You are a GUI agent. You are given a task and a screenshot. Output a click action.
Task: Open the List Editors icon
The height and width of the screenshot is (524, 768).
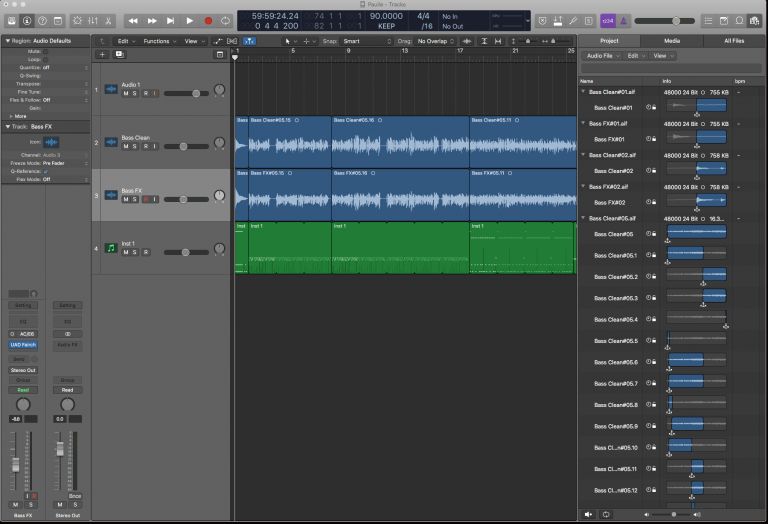pos(708,21)
